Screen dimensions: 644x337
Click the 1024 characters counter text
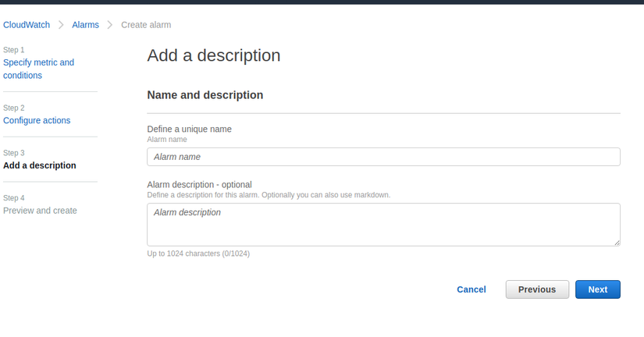[x=198, y=254]
